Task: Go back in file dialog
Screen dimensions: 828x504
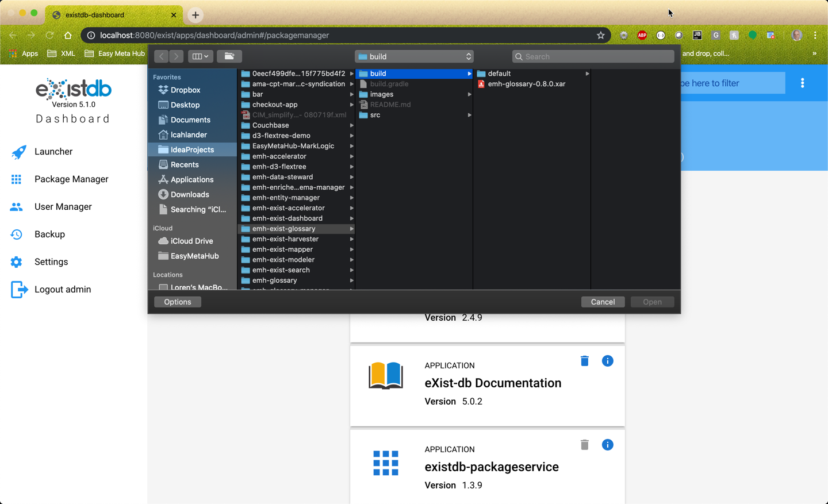Action: pyautogui.click(x=162, y=56)
